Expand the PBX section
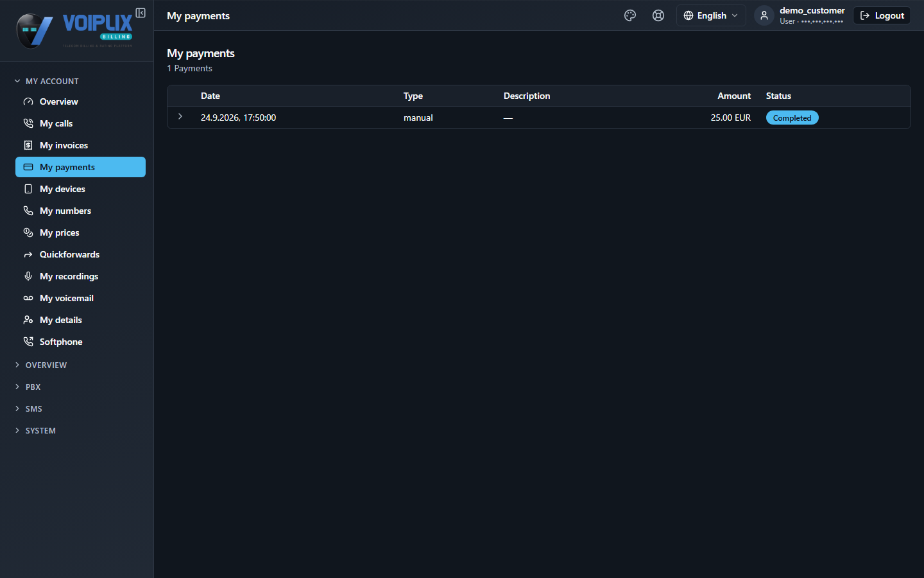 [28, 387]
